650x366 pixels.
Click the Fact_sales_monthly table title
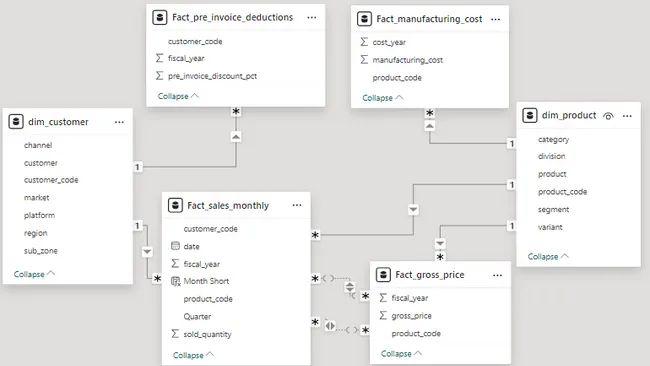228,206
